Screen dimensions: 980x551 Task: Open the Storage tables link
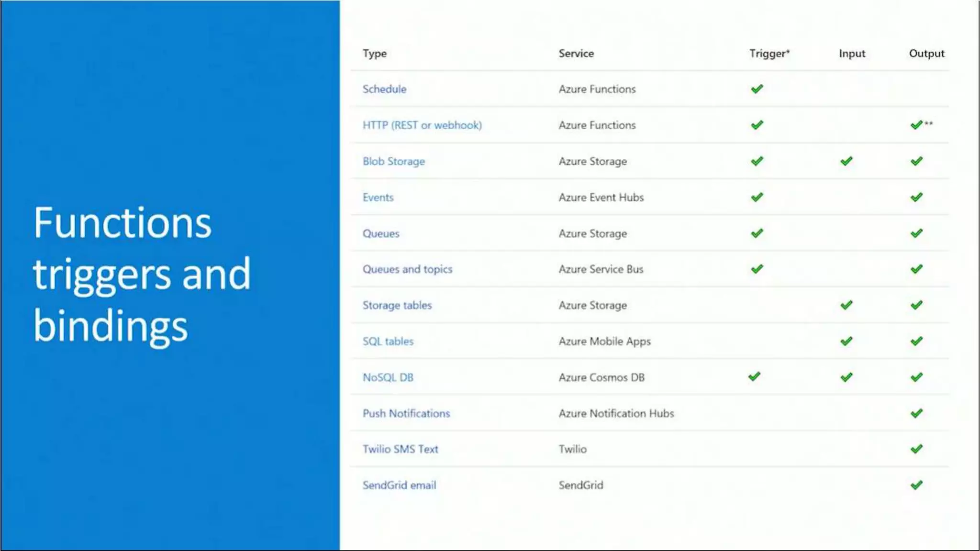tap(397, 305)
